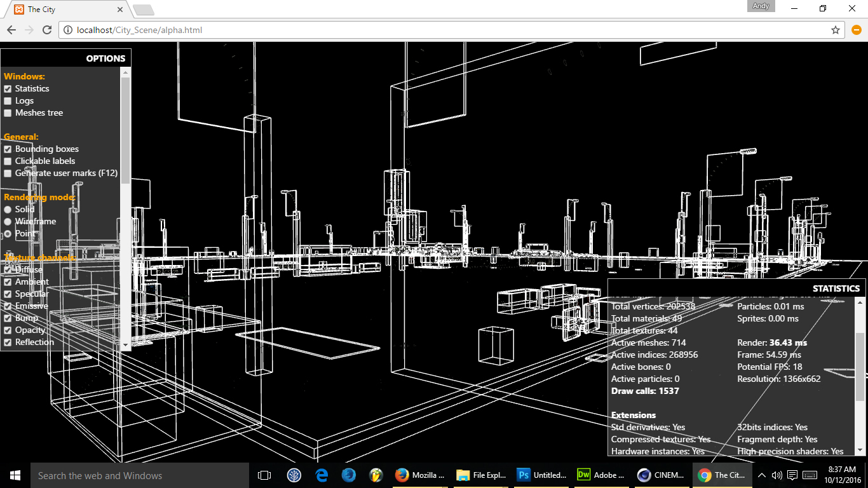Open the white tree icon on the taskbar

click(294, 475)
